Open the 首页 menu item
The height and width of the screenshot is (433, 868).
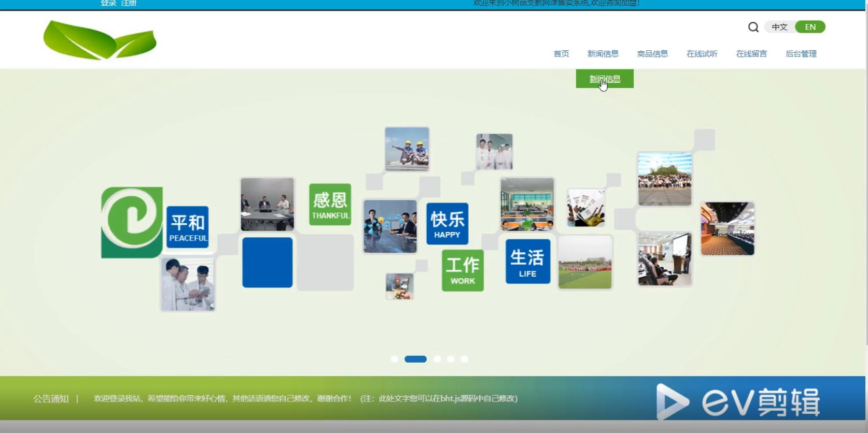click(x=561, y=54)
